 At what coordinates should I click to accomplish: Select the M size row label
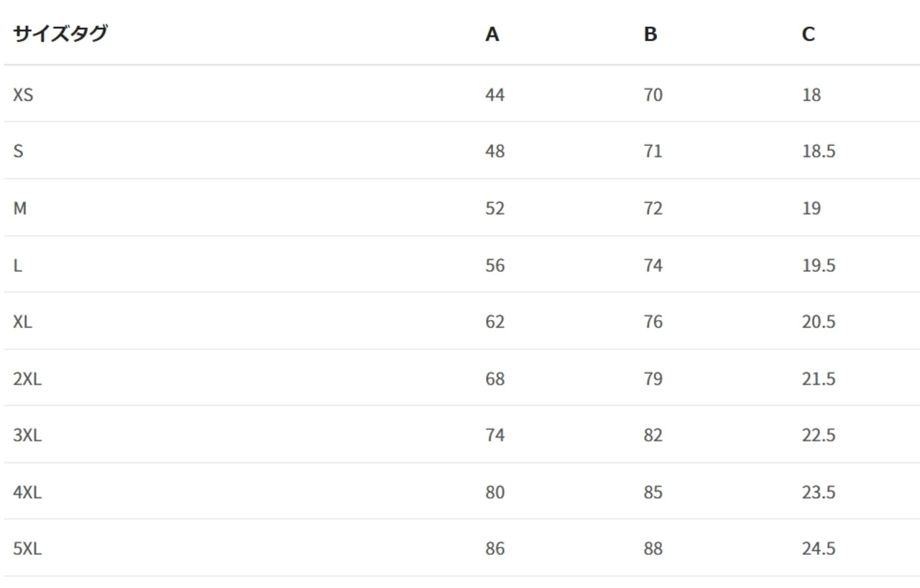19,208
